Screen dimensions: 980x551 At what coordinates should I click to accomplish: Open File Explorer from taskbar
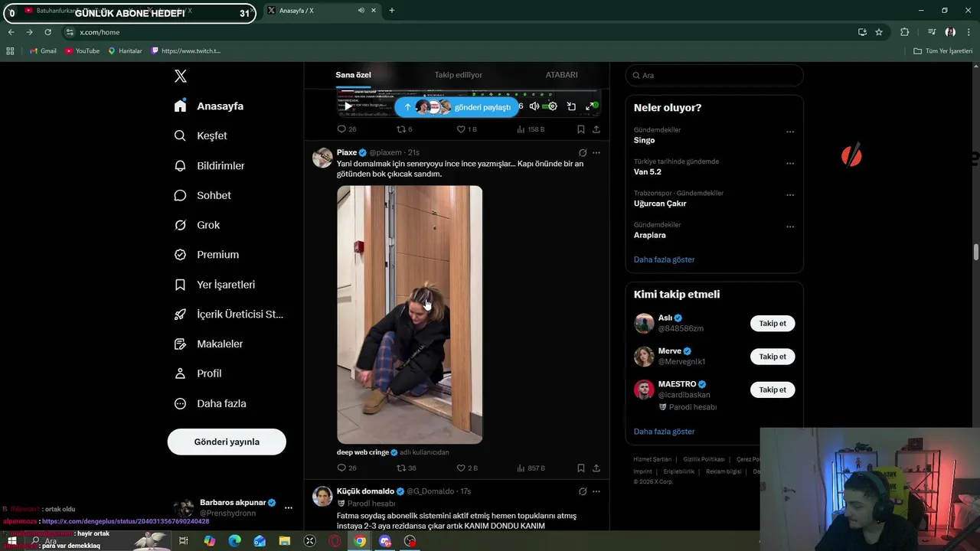click(x=285, y=541)
